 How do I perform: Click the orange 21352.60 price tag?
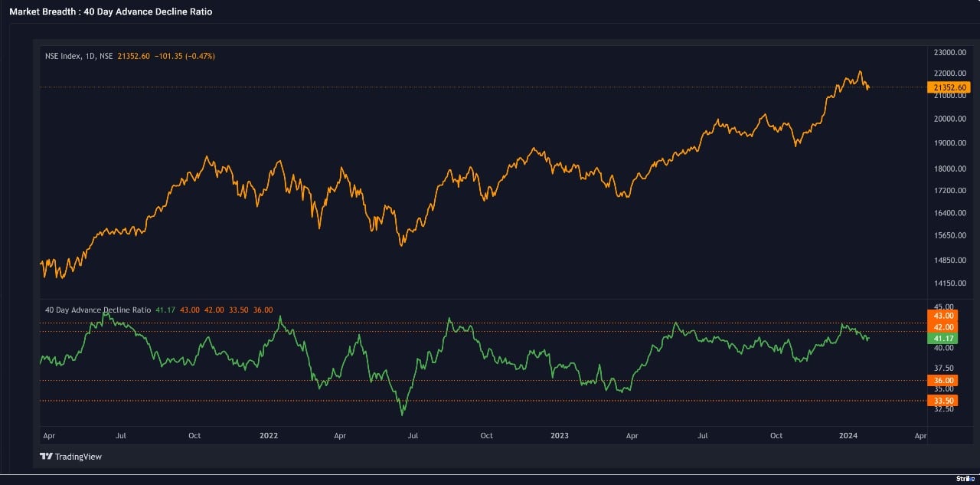[x=942, y=87]
